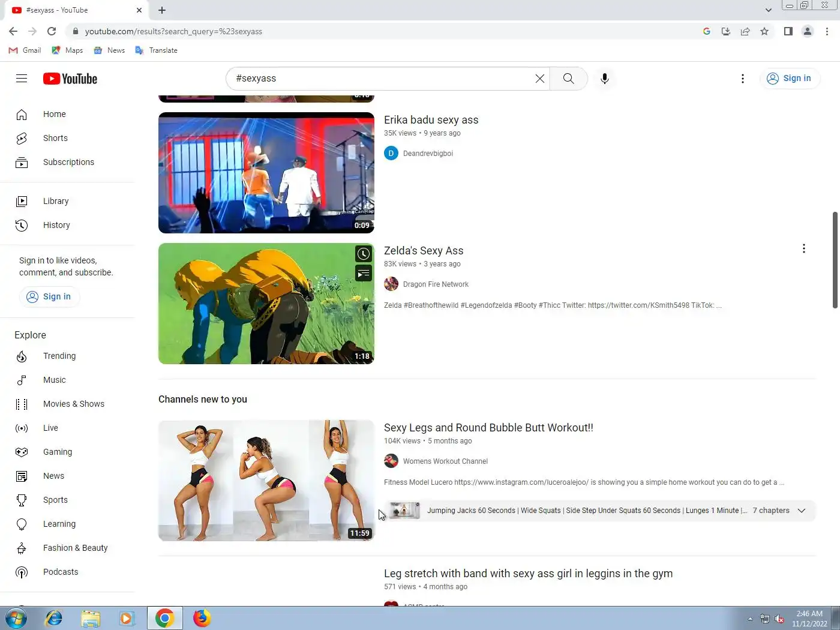Click the #sexyass - YouTube tab

pyautogui.click(x=77, y=10)
